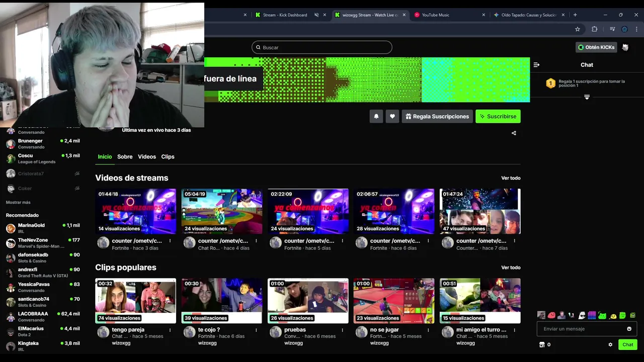Expand the gift leaderboard below position 1

coord(587,97)
